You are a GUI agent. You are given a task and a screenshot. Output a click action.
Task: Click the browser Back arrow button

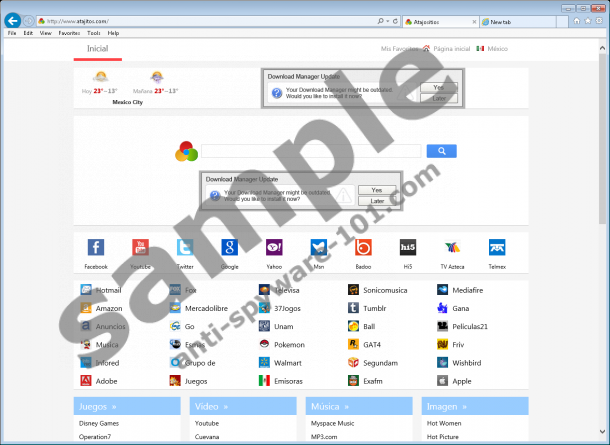[12, 20]
